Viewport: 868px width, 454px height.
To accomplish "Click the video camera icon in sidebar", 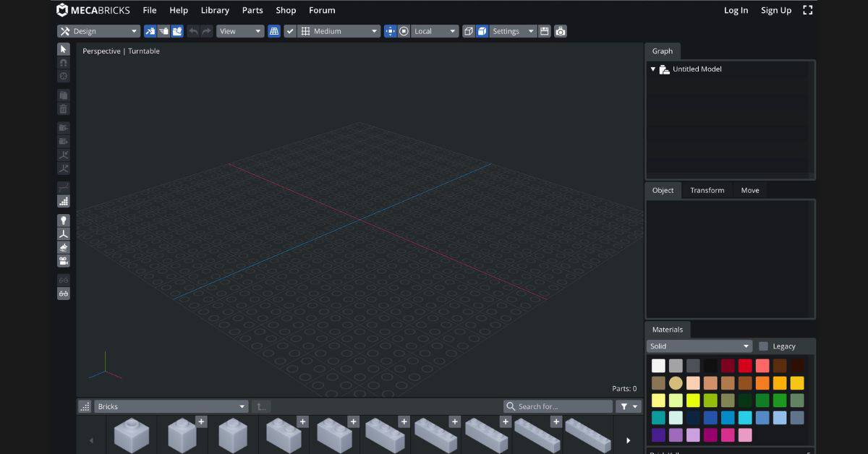I will point(64,261).
